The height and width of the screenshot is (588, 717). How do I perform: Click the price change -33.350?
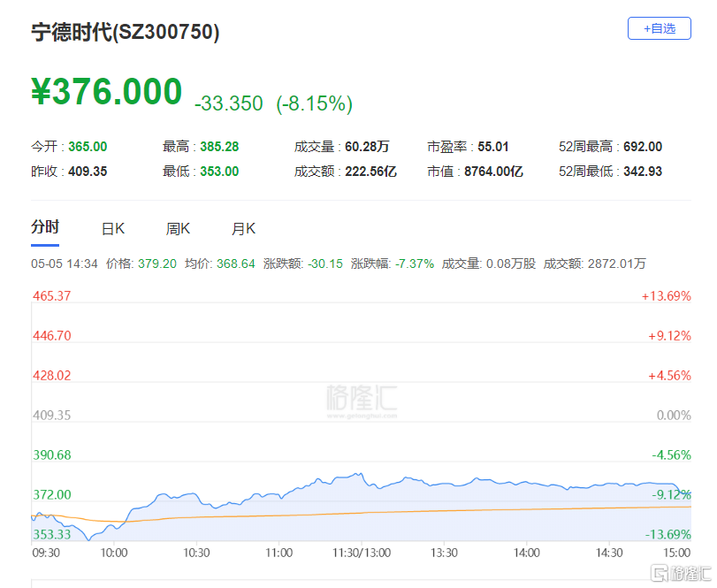[229, 103]
